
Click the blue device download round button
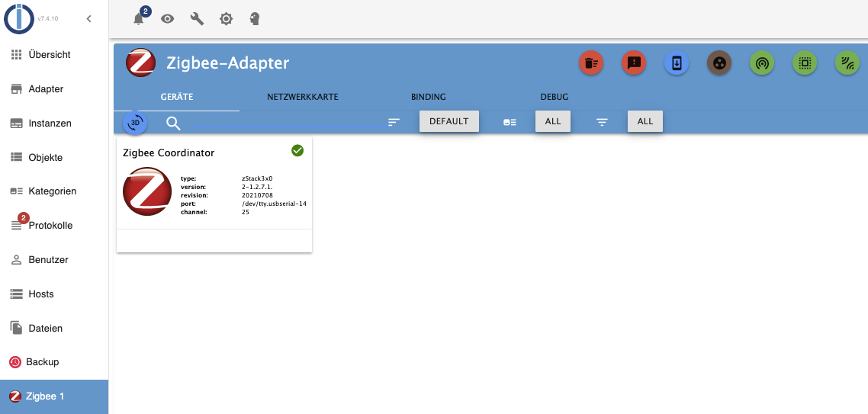(x=677, y=63)
